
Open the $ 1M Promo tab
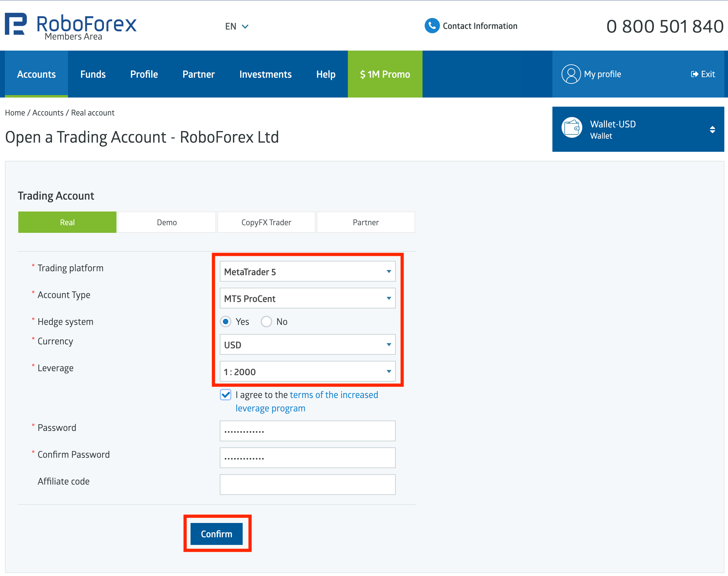pyautogui.click(x=385, y=74)
